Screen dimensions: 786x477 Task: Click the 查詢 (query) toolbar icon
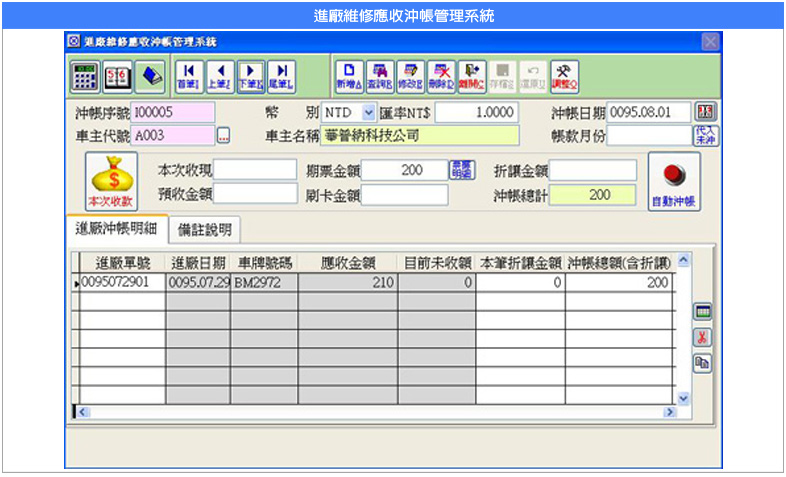coord(379,75)
